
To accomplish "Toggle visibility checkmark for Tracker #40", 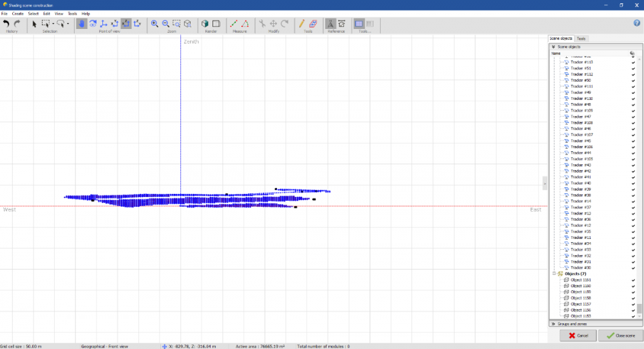I will [x=633, y=184].
